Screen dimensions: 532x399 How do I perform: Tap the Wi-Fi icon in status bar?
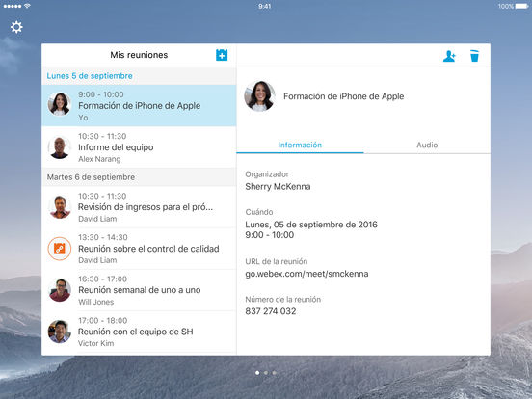(x=28, y=6)
